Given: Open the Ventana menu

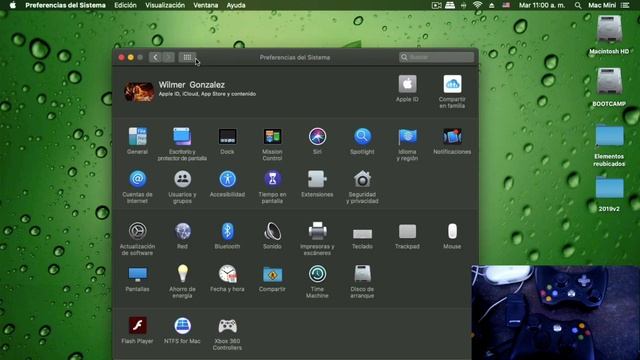Looking at the screenshot, I should tap(206, 5).
